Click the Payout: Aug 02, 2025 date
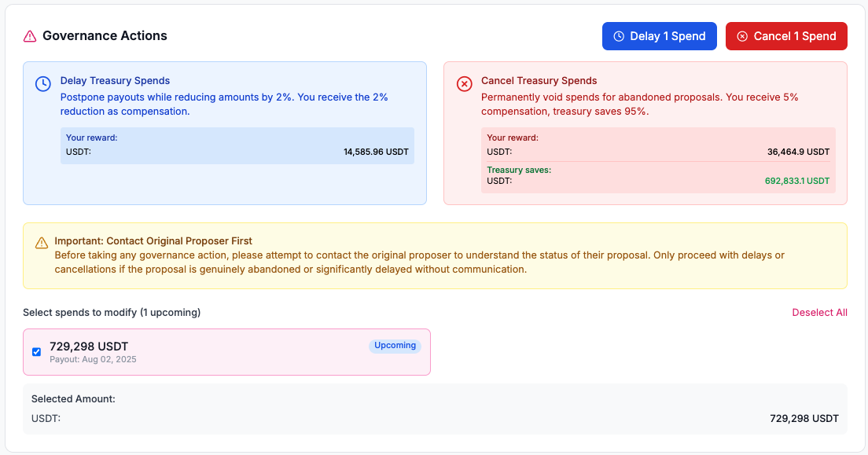The image size is (868, 455). click(x=93, y=360)
